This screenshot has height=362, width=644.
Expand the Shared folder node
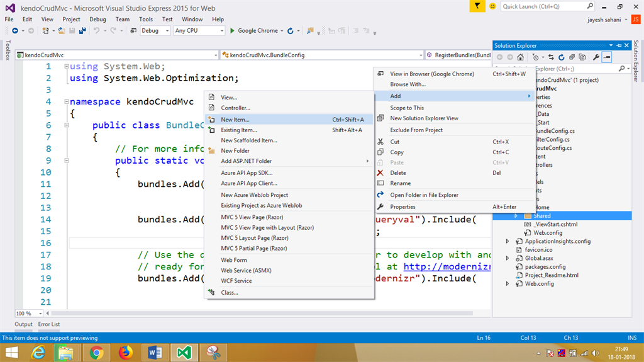tap(516, 216)
